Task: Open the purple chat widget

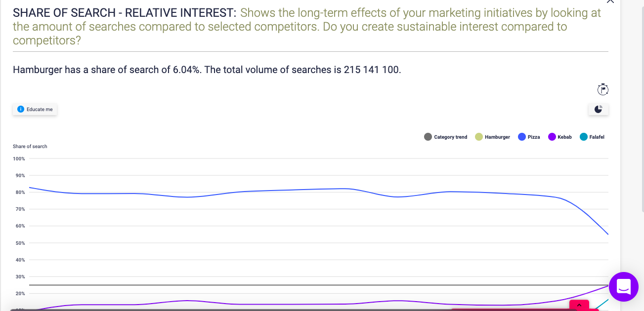Action: coord(624,286)
